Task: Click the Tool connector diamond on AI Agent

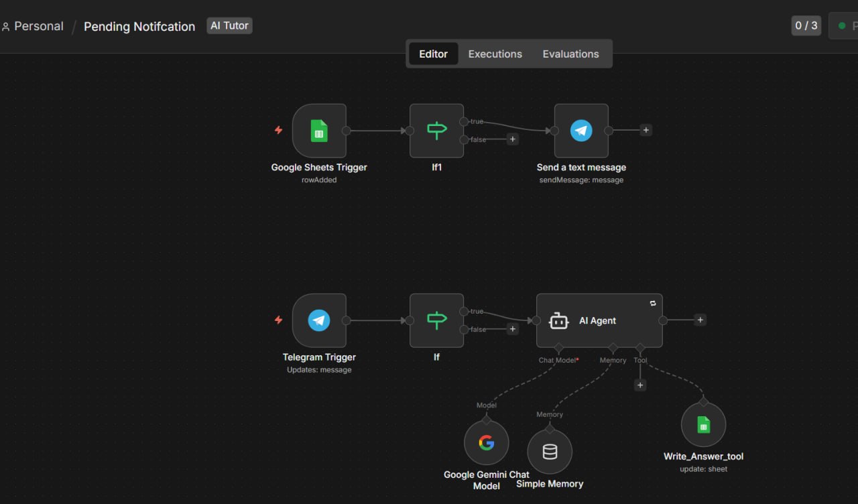Action: [640, 348]
